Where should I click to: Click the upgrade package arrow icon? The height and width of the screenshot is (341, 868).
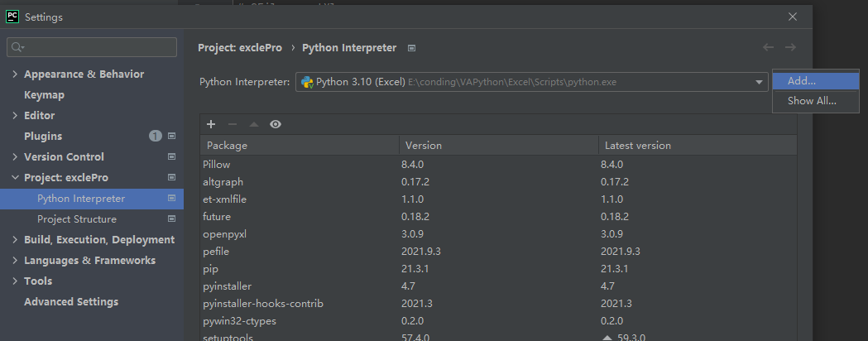(254, 124)
